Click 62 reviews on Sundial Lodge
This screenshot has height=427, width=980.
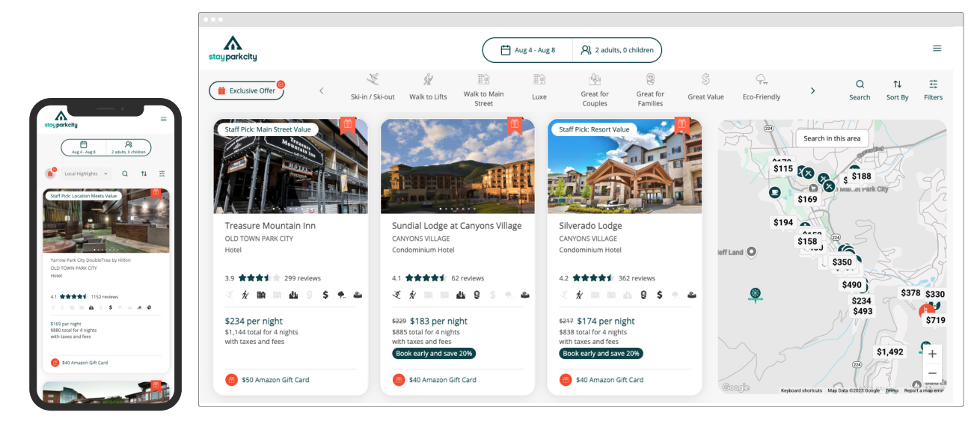[468, 278]
